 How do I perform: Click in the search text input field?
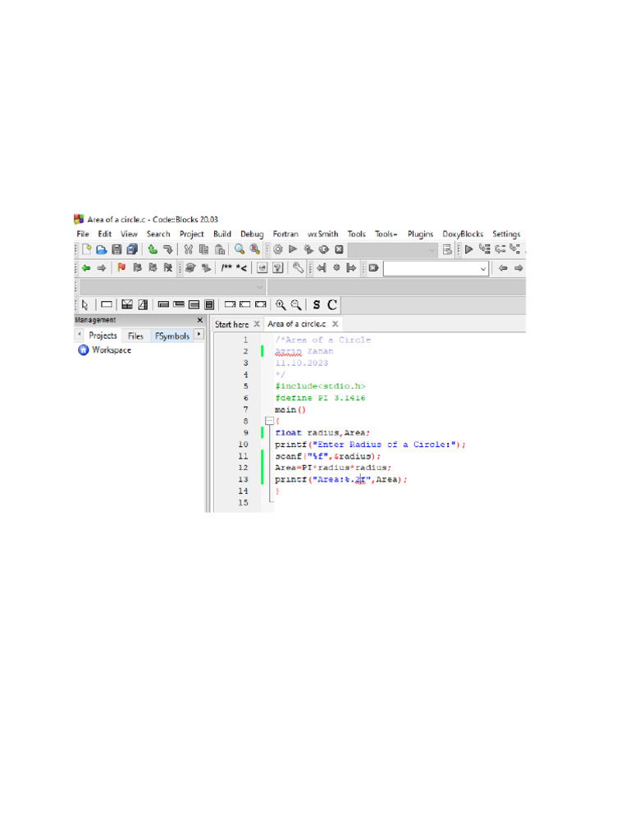point(431,268)
